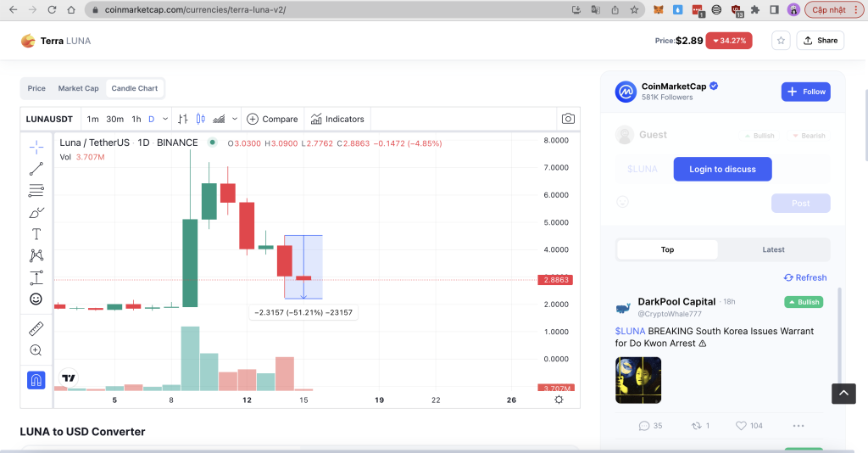868x453 pixels.
Task: Go to browser home page
Action: click(71, 9)
